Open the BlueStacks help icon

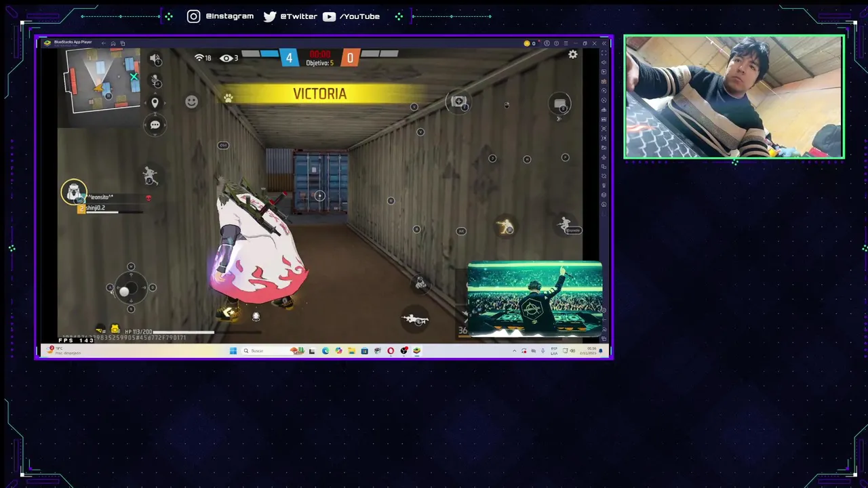pos(557,43)
